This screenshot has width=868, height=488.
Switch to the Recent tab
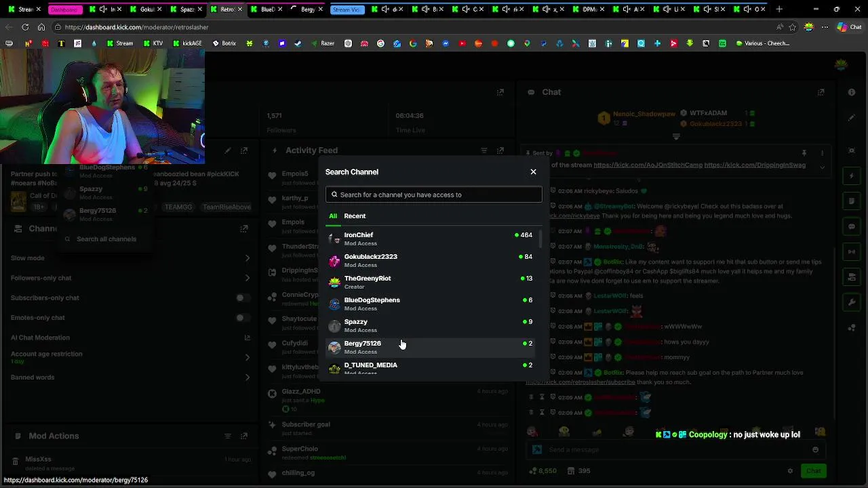[355, 216]
